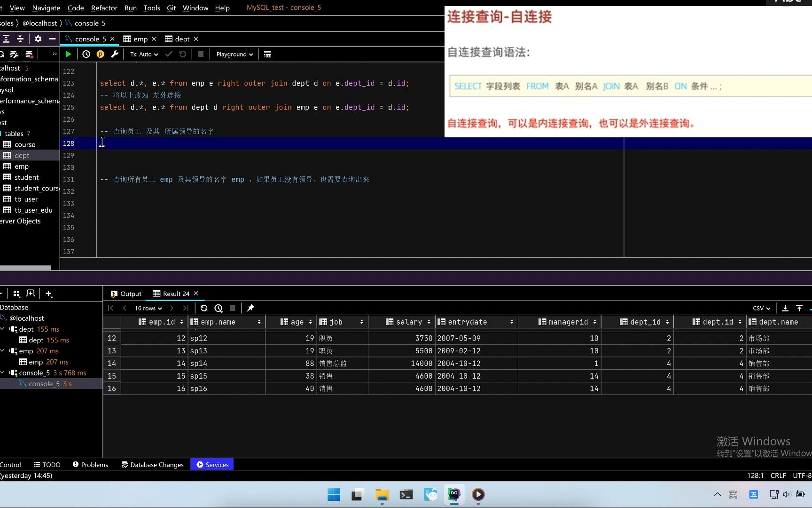This screenshot has height=508, width=812.
Task: Open the Navigate menu
Action: click(x=46, y=8)
